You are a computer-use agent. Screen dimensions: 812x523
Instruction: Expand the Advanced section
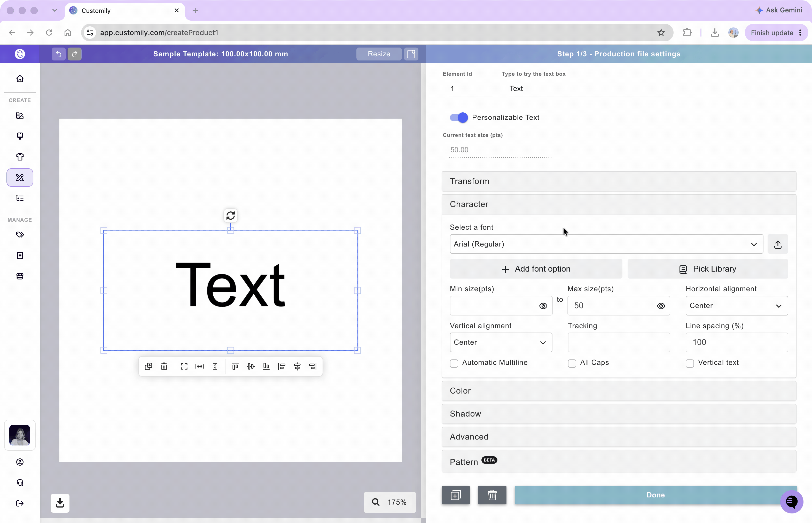619,437
